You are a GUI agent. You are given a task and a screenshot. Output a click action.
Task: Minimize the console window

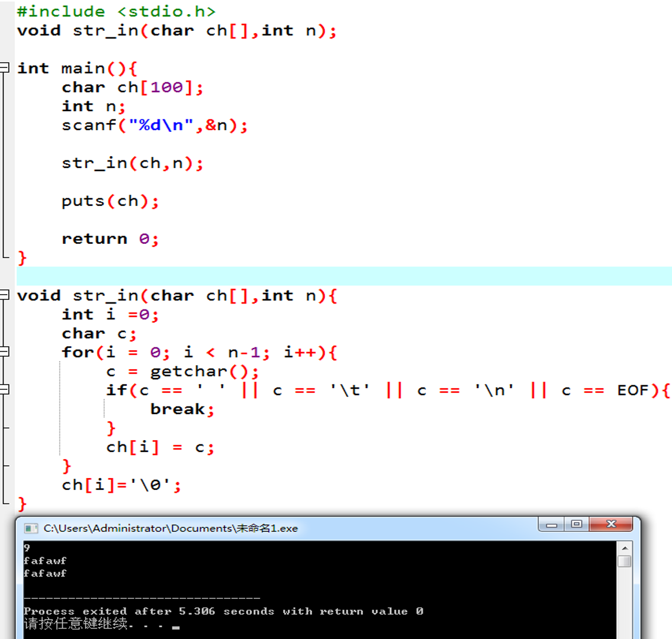(551, 524)
